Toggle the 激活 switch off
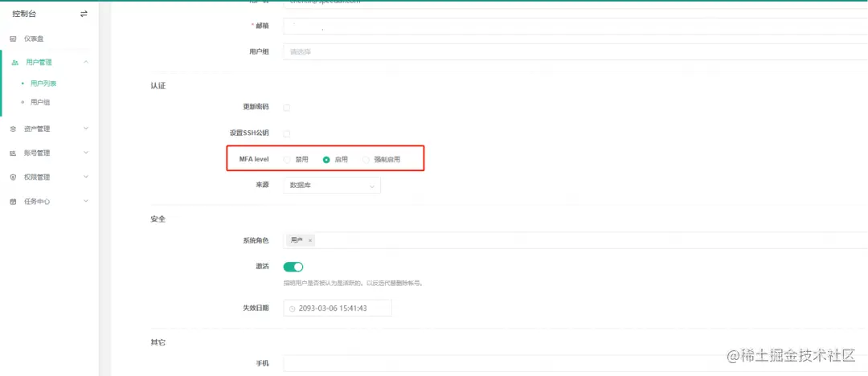868x376 pixels. 293,267
